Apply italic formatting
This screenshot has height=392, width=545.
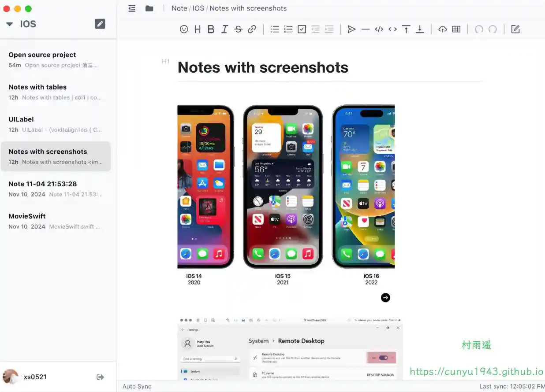coord(224,29)
